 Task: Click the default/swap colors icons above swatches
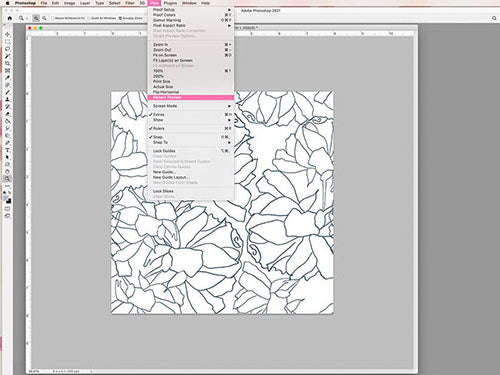click(7, 193)
